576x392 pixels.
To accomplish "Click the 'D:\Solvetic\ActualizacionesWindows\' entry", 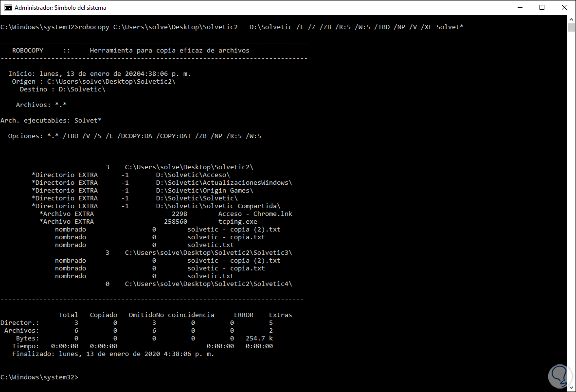I will tap(224, 182).
